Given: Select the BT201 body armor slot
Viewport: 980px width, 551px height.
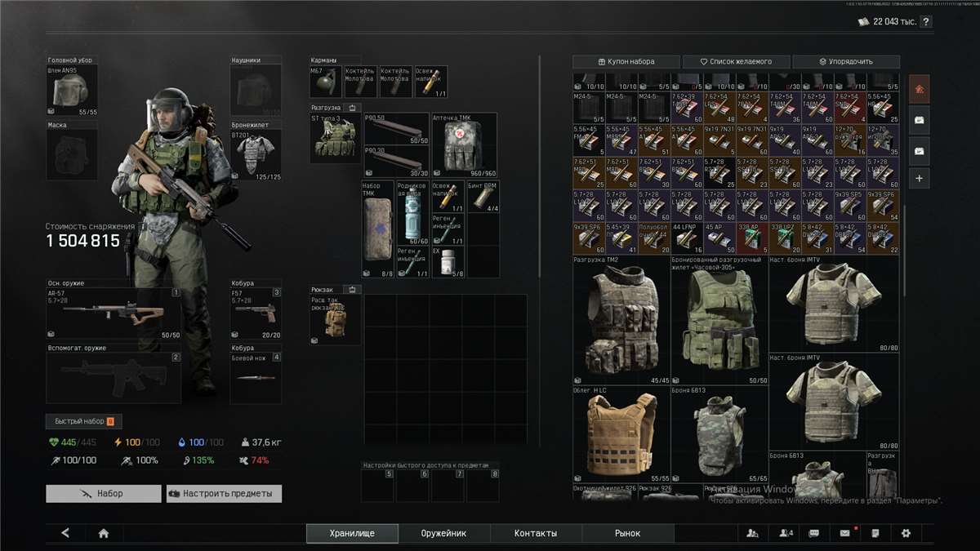Looking at the screenshot, I should click(256, 156).
